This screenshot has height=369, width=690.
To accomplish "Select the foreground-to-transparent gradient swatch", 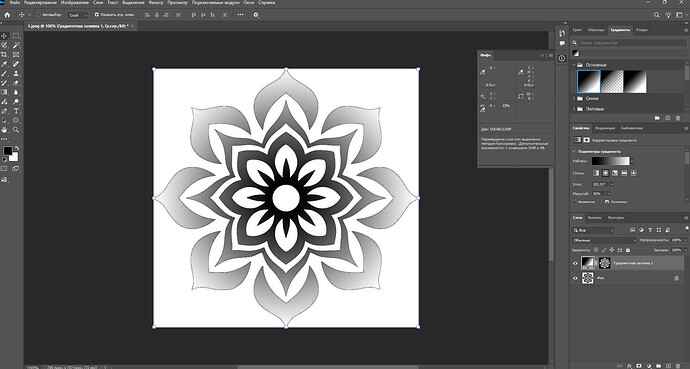I will point(612,82).
